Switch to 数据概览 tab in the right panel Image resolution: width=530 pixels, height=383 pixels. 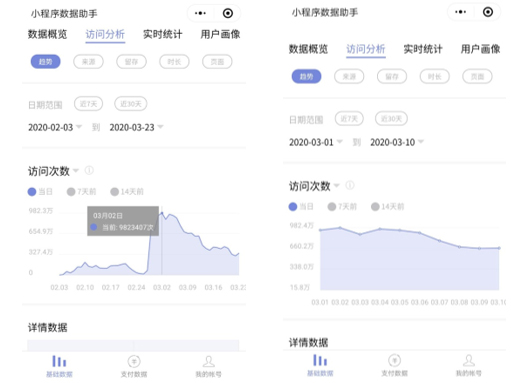308,49
